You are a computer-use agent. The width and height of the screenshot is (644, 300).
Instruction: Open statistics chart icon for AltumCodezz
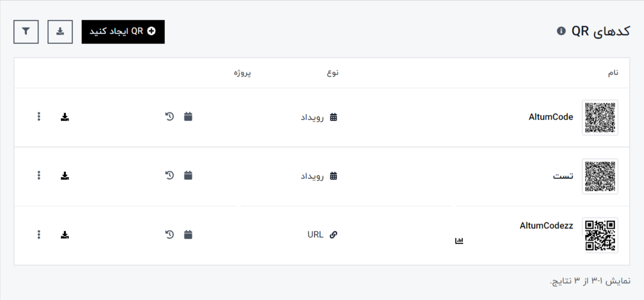pos(459,241)
